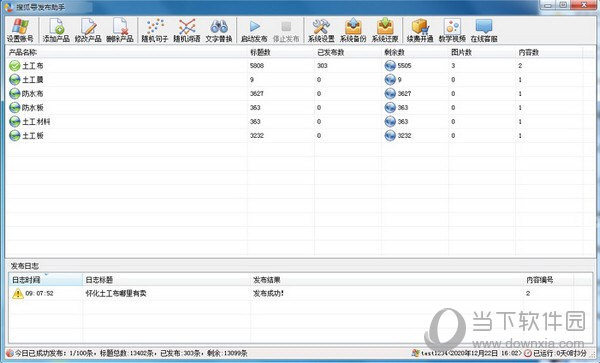Open the 随机词语 random words tool
The height and width of the screenshot is (363, 600).
(x=187, y=30)
